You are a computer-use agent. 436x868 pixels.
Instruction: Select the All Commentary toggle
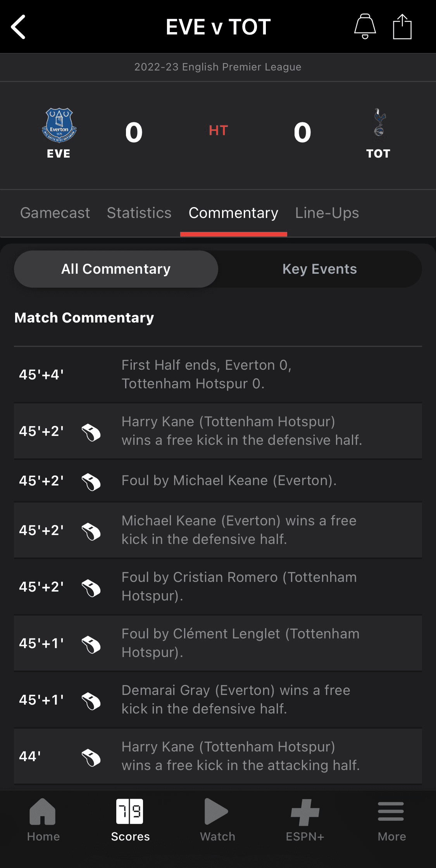coord(116,269)
